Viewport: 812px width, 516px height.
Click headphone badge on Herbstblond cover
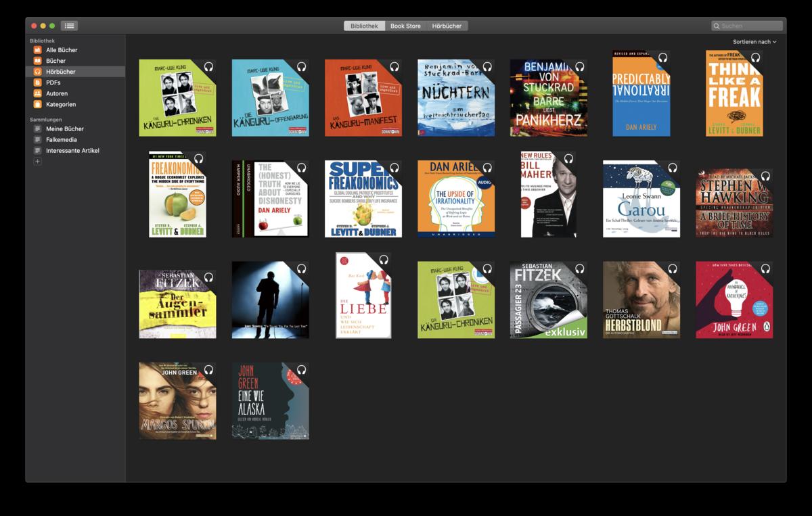pyautogui.click(x=672, y=268)
